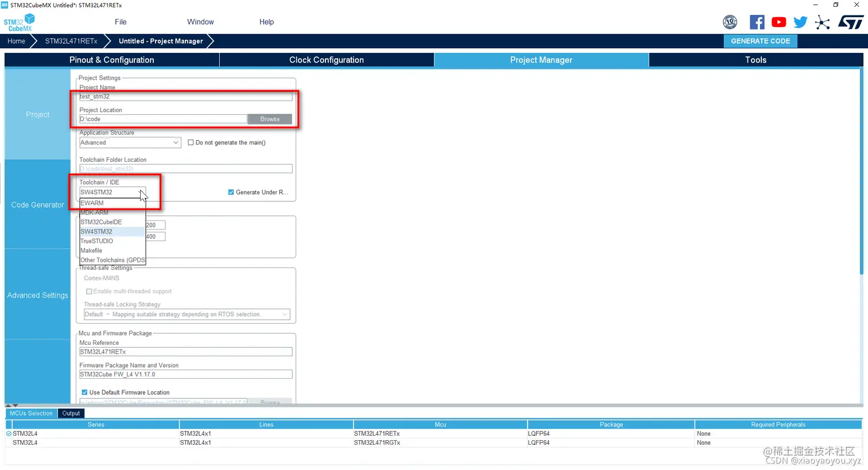The width and height of the screenshot is (868, 470).
Task: Switch to MCUs Selection bottom tab
Action: (x=31, y=413)
